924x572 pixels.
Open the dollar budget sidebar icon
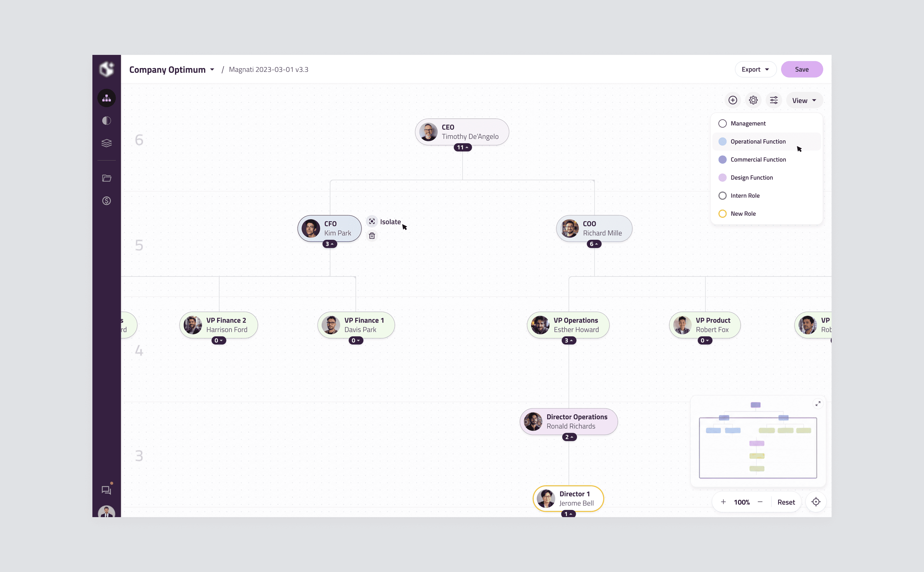click(x=107, y=200)
